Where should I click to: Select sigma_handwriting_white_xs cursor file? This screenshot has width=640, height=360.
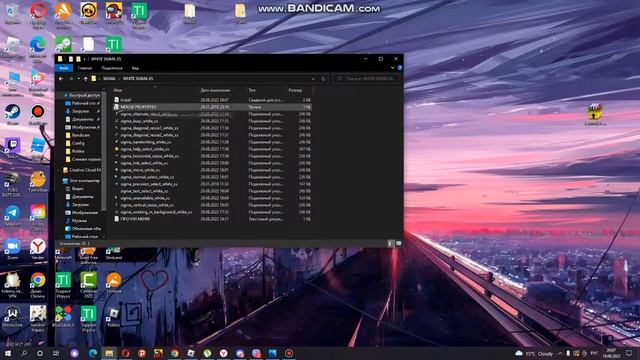pyautogui.click(x=212, y=142)
